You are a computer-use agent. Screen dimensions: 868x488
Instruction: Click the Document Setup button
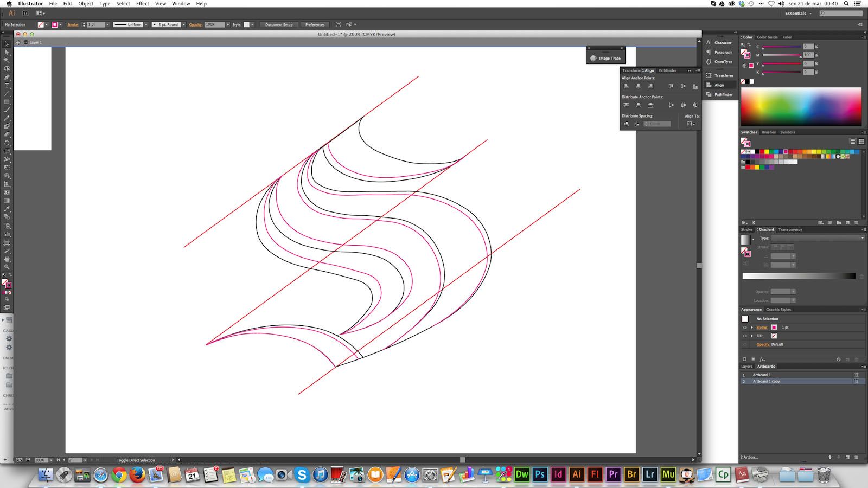(x=278, y=24)
